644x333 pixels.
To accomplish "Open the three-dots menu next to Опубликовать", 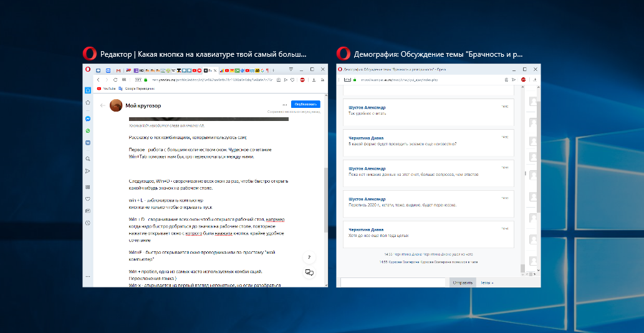I will pos(285,104).
